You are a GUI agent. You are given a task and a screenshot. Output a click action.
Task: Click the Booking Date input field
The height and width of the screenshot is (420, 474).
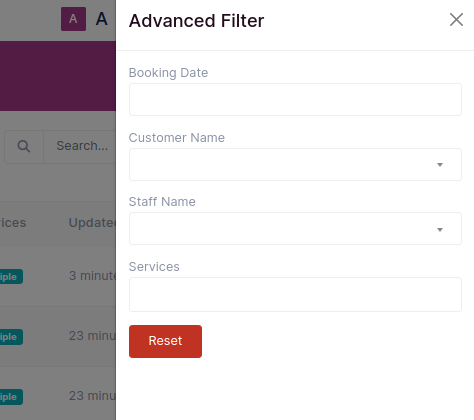click(x=295, y=100)
